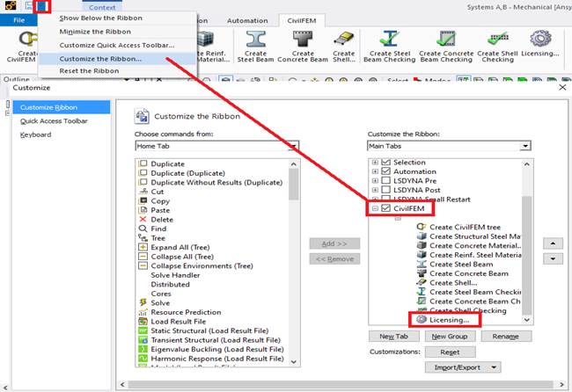
Task: Open the Quick Access Toolbar customize dropdown
Action: [42, 6]
